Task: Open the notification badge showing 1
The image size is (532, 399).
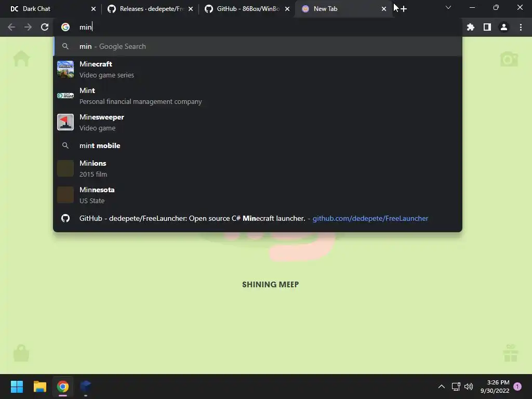Action: pyautogui.click(x=517, y=387)
